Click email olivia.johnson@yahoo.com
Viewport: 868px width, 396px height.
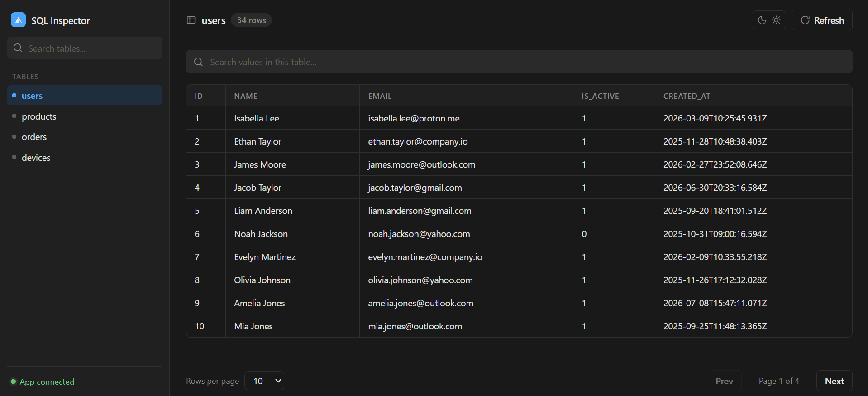pyautogui.click(x=420, y=280)
